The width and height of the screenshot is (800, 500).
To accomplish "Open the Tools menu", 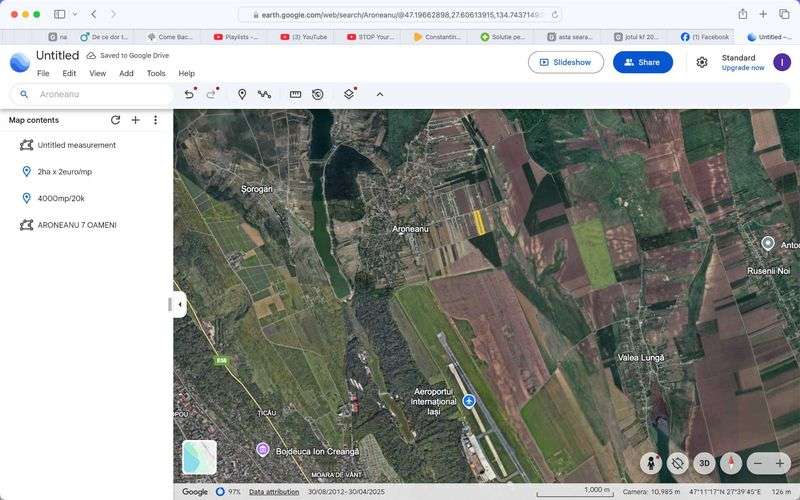I will (x=156, y=73).
